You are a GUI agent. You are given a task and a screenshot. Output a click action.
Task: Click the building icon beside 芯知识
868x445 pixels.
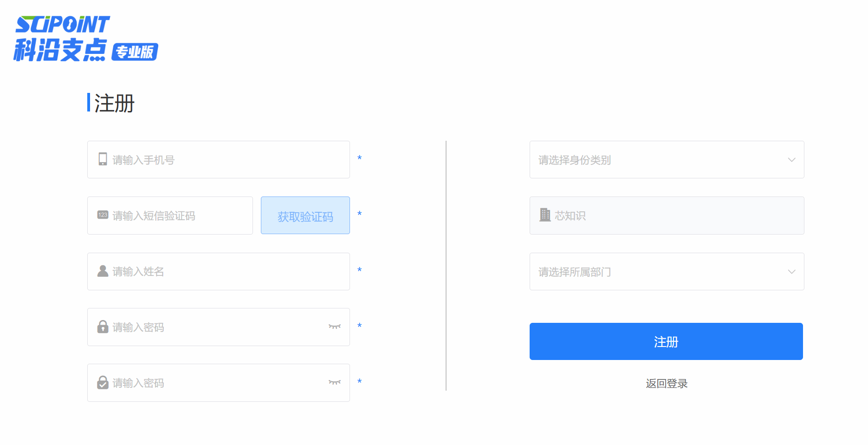545,215
